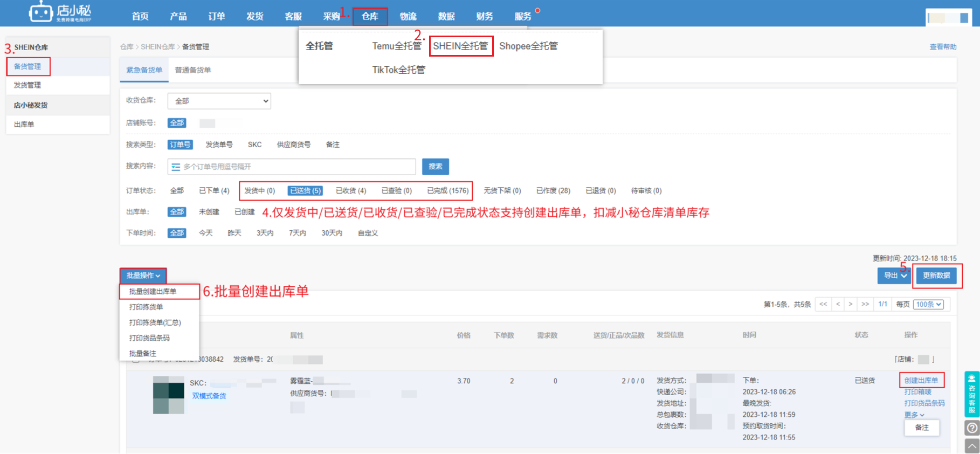
Task: Choose 批量备注 from batch menu
Action: (x=143, y=354)
